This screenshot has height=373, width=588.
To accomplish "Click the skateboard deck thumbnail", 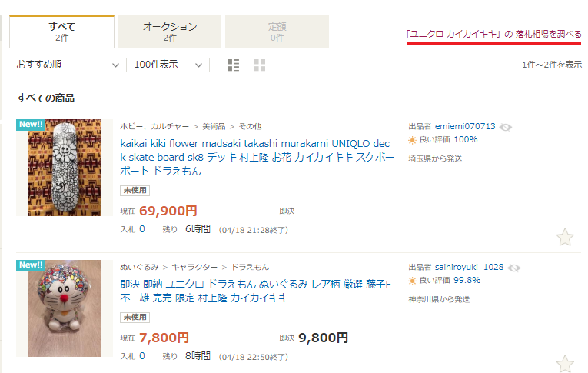I will (x=60, y=168).
